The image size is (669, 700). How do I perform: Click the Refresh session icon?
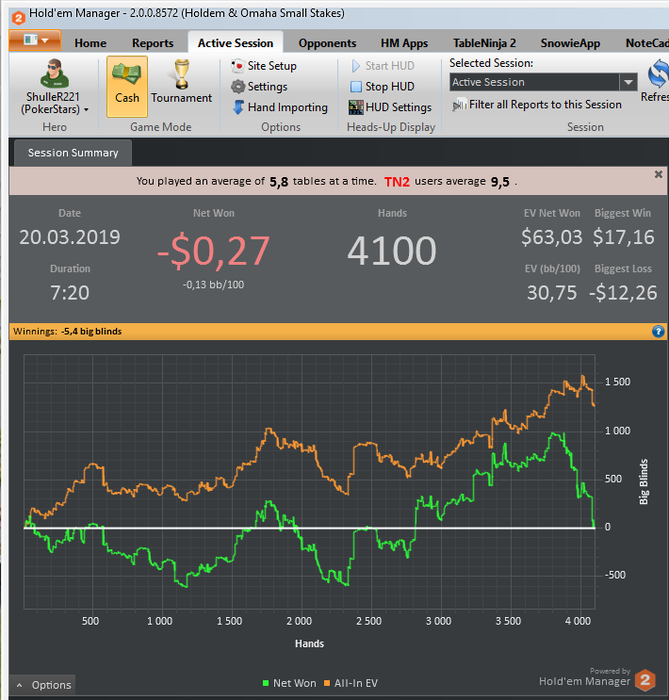point(658,74)
